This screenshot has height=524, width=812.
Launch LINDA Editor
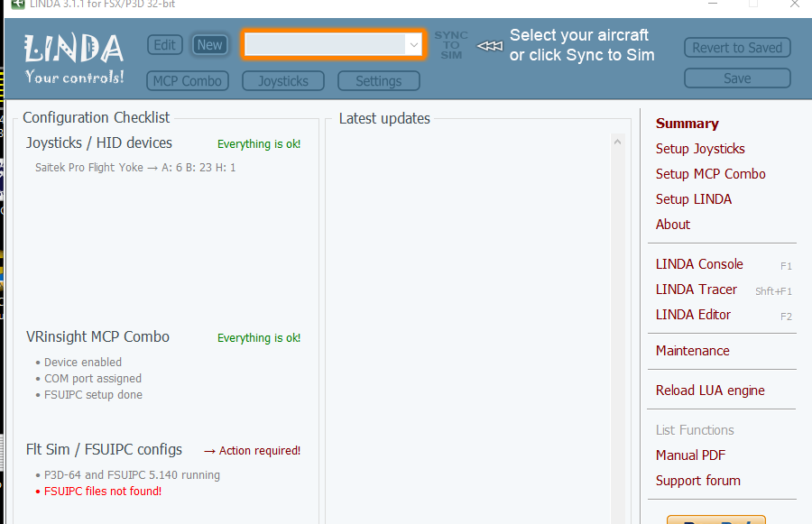tap(693, 315)
